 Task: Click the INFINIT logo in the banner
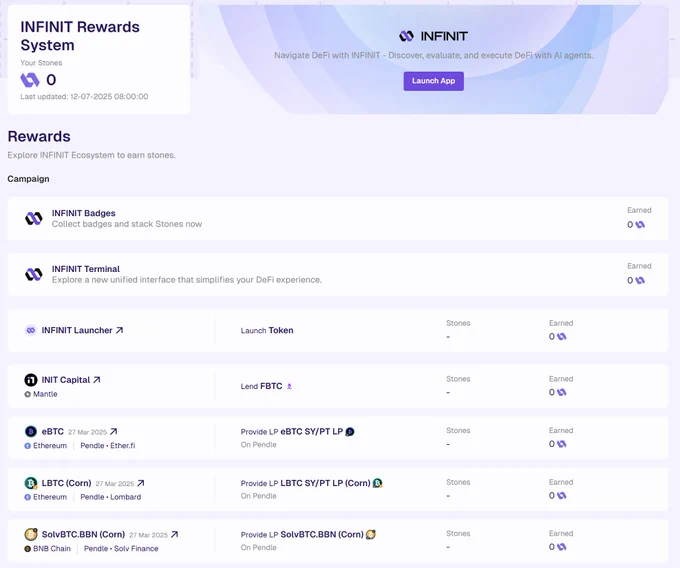click(x=433, y=36)
